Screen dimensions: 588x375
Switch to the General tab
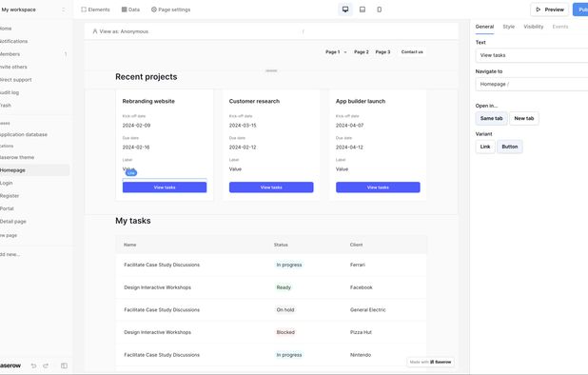484,27
